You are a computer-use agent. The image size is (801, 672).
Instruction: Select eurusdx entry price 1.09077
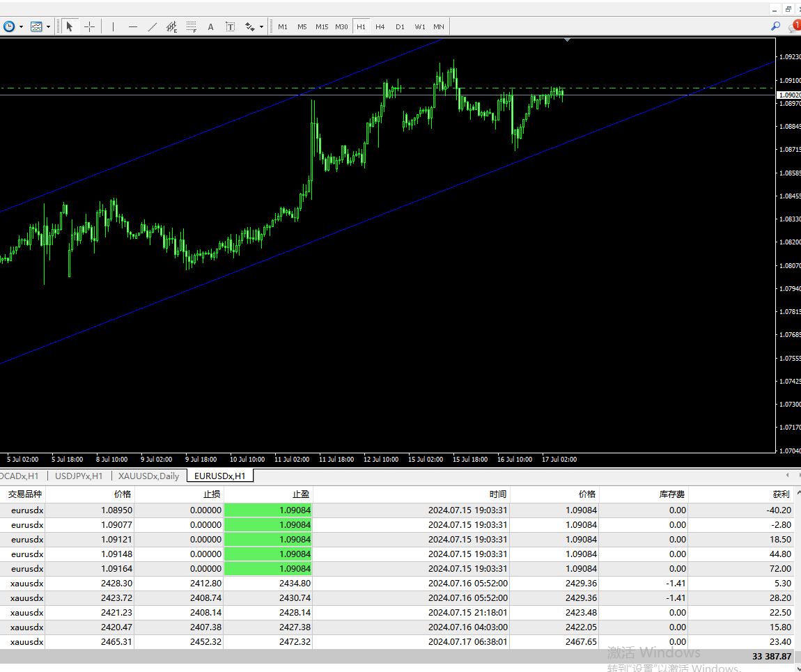click(116, 524)
